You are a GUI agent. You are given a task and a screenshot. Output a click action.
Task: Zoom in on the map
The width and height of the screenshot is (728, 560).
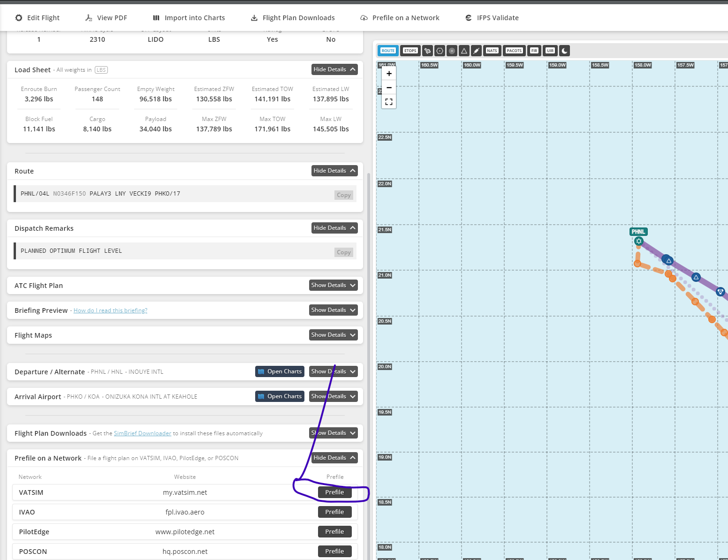pos(388,73)
